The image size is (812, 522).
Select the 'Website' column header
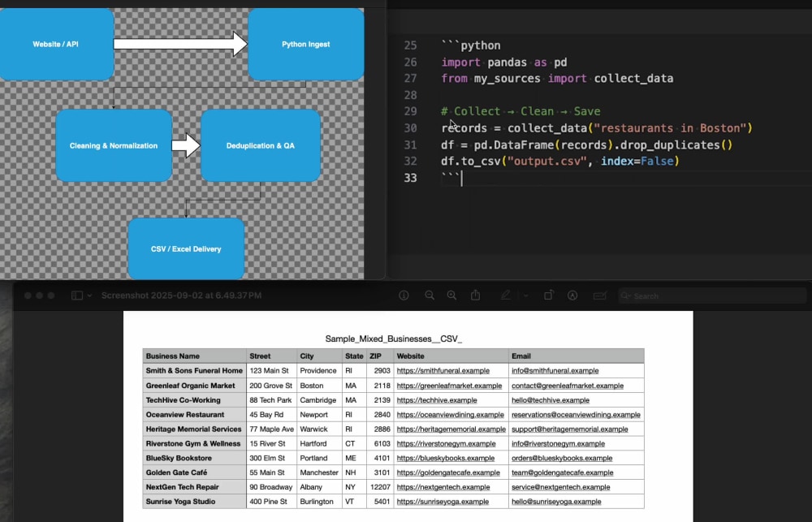pyautogui.click(x=451, y=356)
